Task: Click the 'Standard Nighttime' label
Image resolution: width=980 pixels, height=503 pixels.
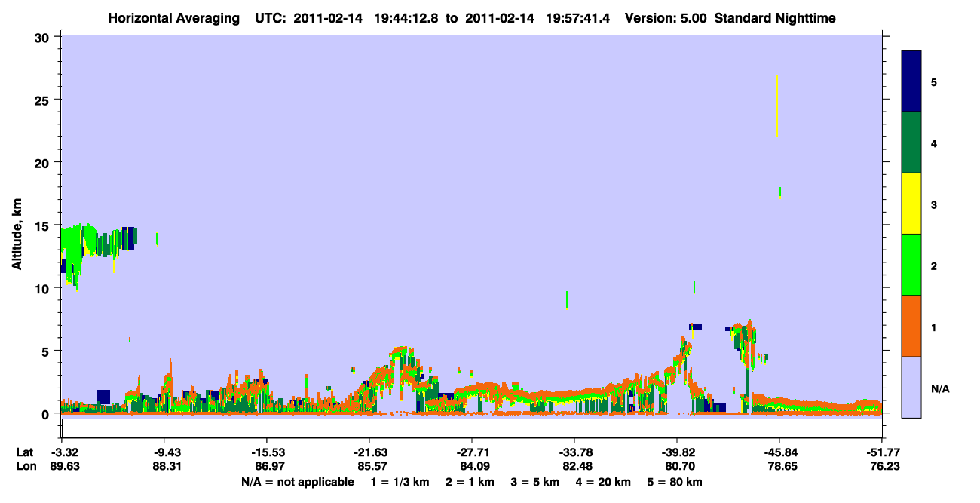Action: pyautogui.click(x=775, y=18)
